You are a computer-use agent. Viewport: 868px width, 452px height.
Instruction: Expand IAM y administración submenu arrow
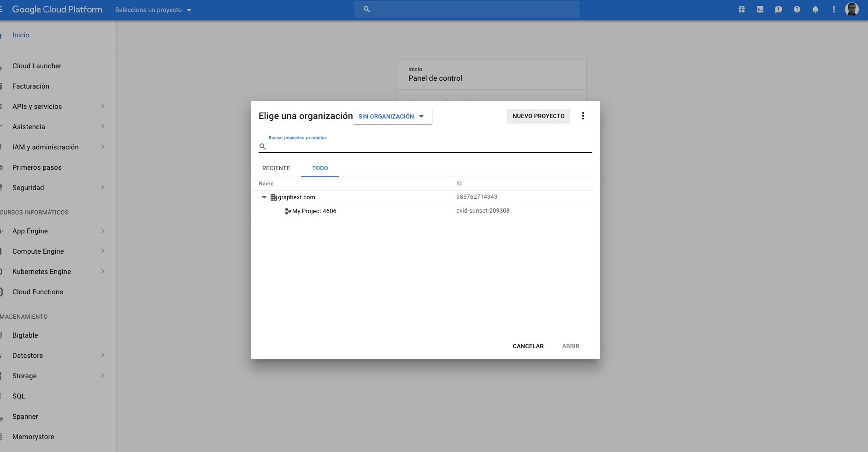coord(103,147)
